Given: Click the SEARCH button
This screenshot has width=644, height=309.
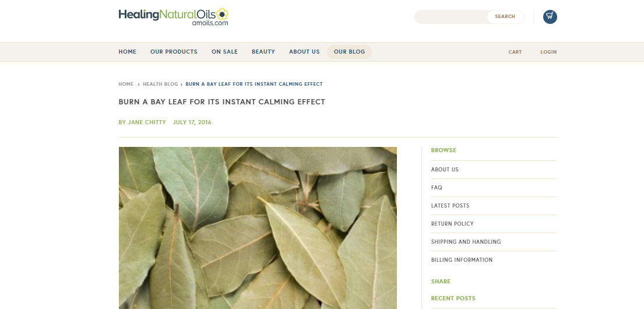Looking at the screenshot, I should point(505,17).
